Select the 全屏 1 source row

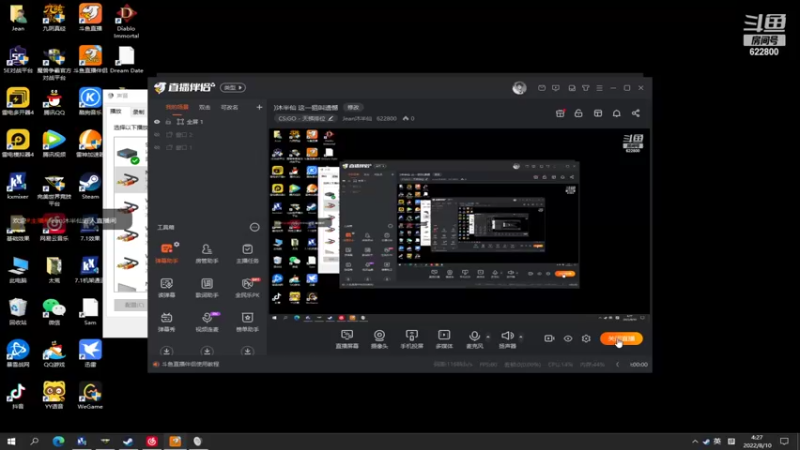tap(208, 122)
